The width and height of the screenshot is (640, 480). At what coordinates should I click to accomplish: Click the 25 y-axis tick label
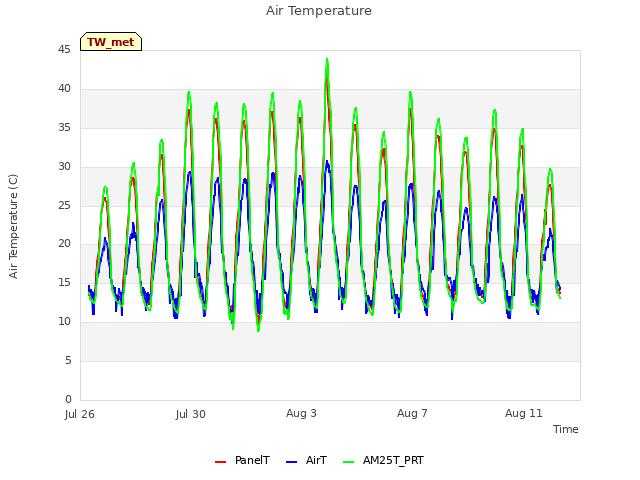point(64,205)
